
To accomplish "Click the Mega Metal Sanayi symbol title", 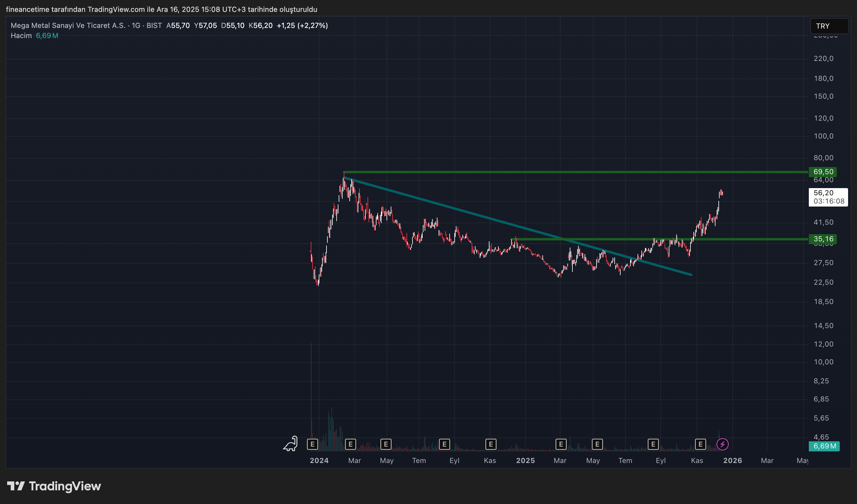I will (68, 26).
